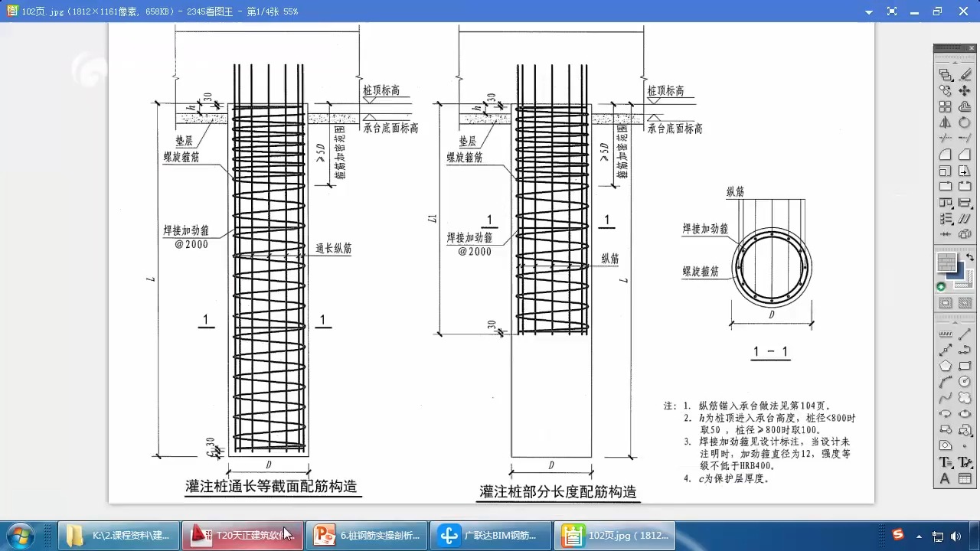Select the polyline with nodes tool

pyautogui.click(x=965, y=349)
